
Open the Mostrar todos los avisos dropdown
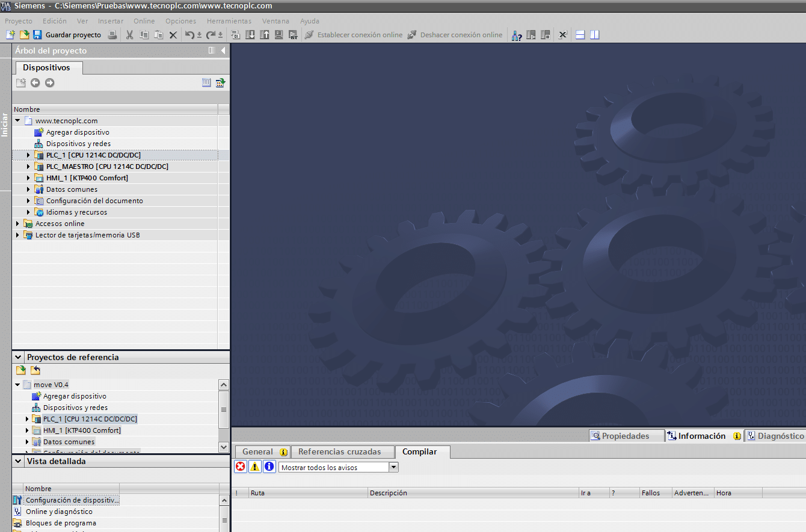[x=393, y=467]
